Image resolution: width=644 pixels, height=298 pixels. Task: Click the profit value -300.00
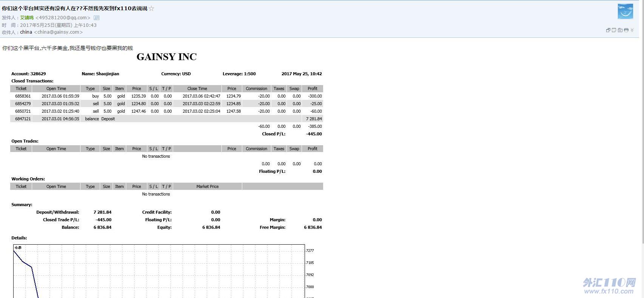(x=314, y=96)
